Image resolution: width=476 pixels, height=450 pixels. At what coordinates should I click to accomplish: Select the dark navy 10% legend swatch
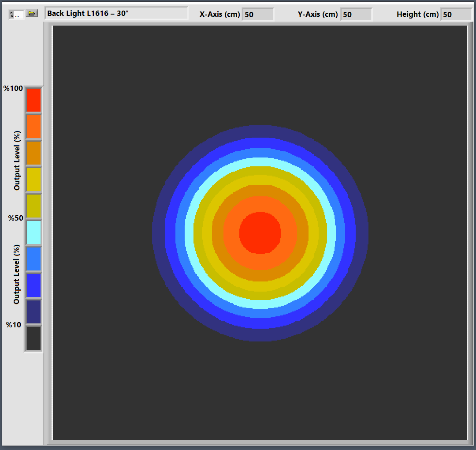[x=33, y=312]
